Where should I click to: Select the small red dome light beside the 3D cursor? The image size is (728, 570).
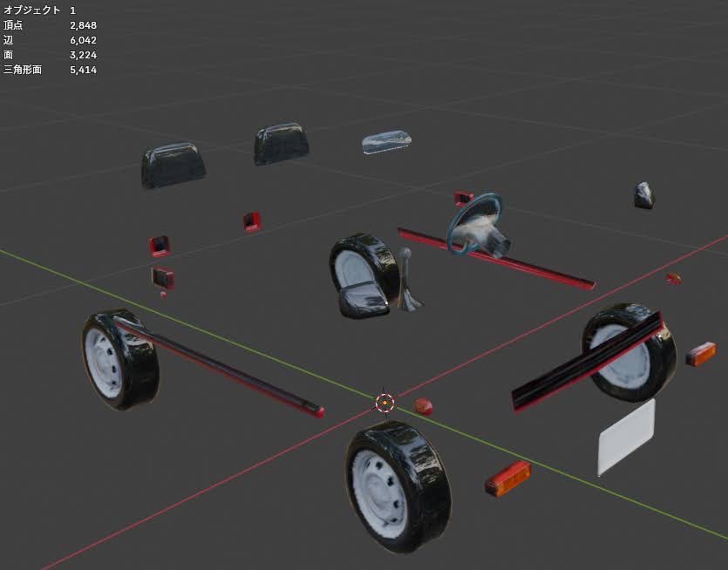click(423, 406)
